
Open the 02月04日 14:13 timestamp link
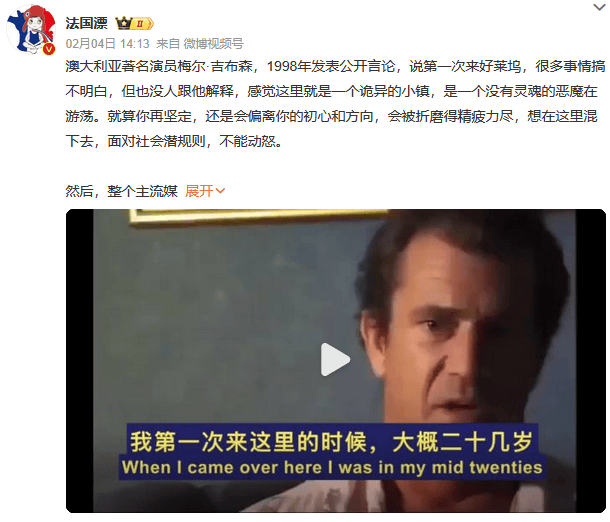click(108, 44)
